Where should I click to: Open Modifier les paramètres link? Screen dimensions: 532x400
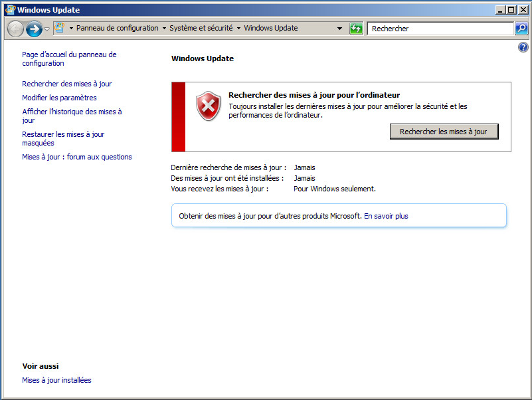(x=59, y=98)
